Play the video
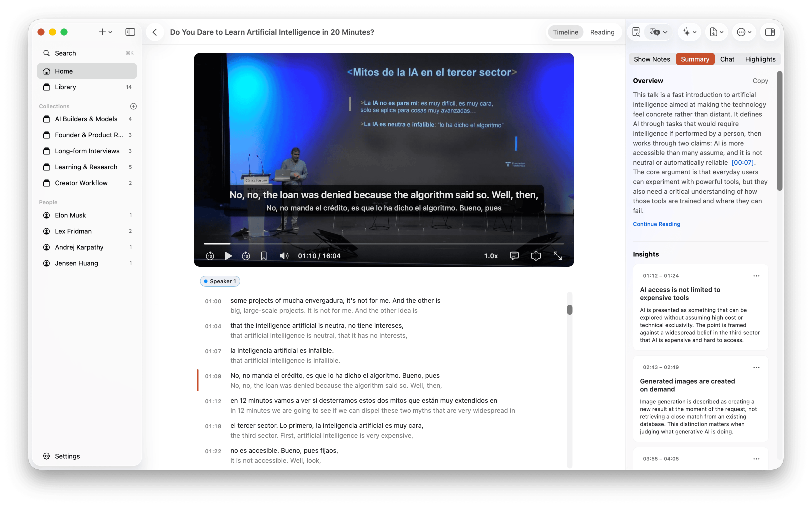Screen dimensions: 812x507 tap(228, 256)
